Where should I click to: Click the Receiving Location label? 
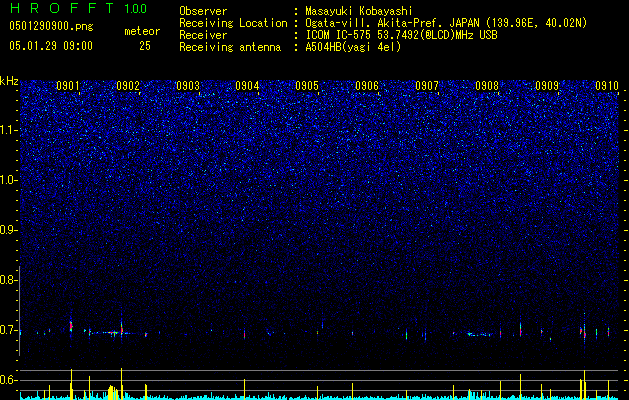pos(233,23)
